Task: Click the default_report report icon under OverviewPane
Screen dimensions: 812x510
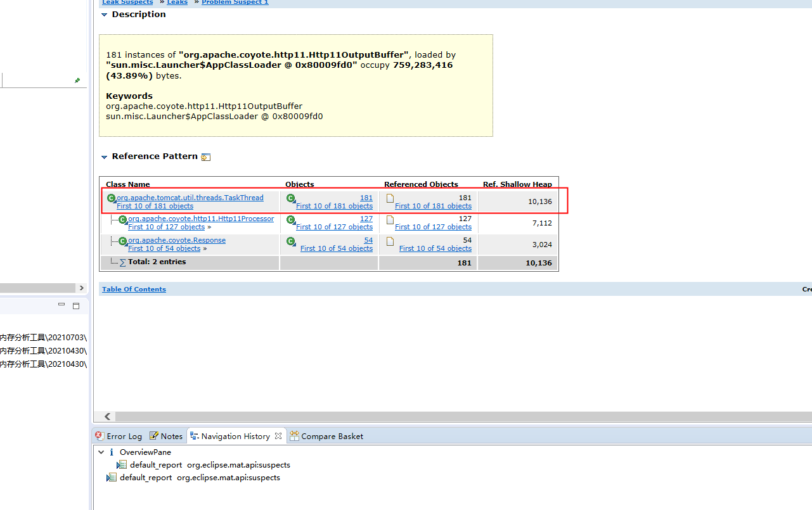Action: coord(121,464)
